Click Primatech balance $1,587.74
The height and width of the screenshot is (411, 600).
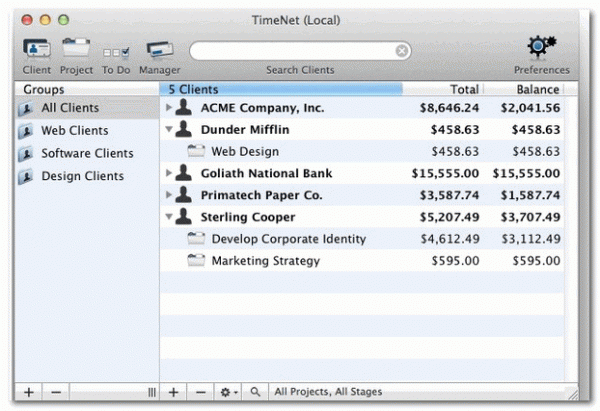(530, 195)
